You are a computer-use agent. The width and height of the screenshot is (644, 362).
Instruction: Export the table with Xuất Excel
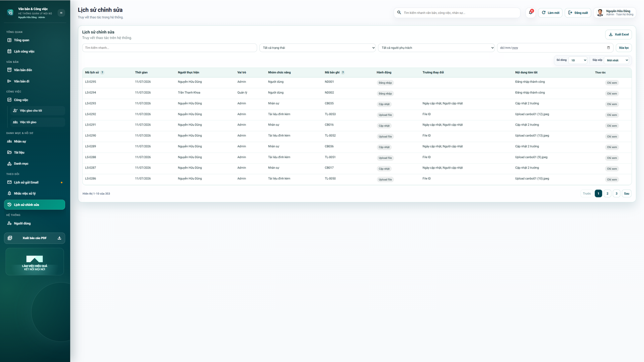(618, 35)
